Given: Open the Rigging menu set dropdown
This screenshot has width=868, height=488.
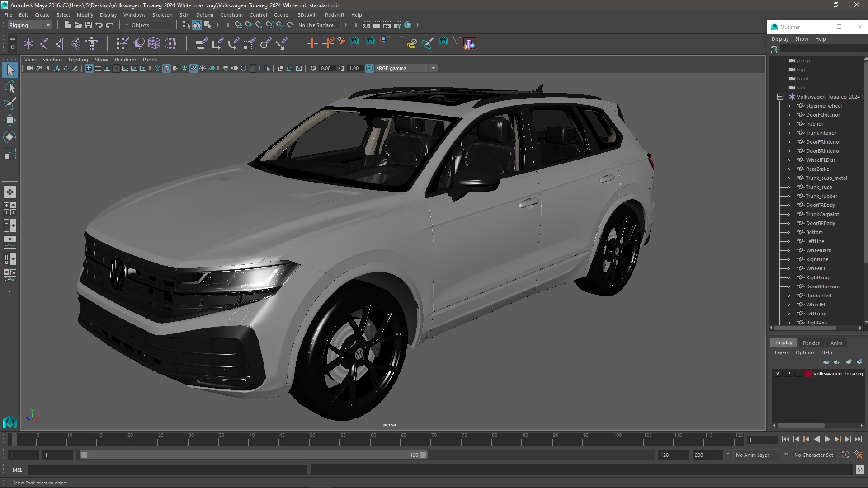Looking at the screenshot, I should (x=30, y=25).
